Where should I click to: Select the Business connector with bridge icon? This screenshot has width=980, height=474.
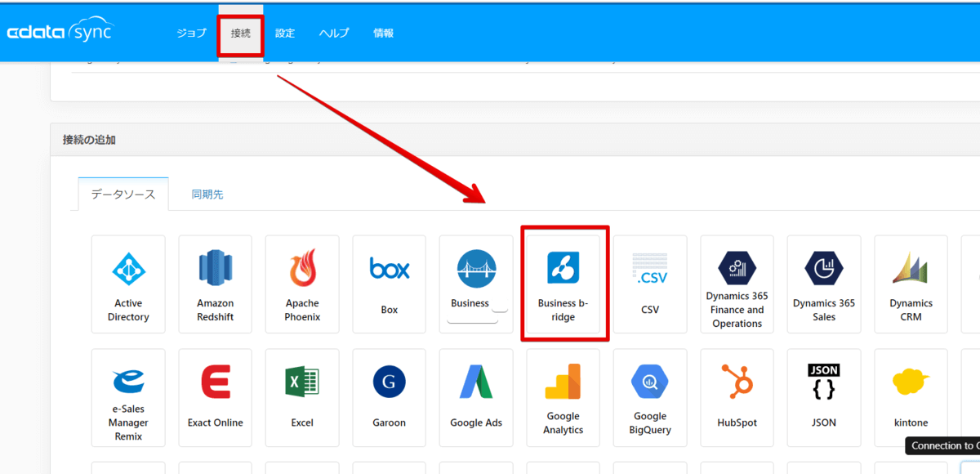(x=476, y=284)
